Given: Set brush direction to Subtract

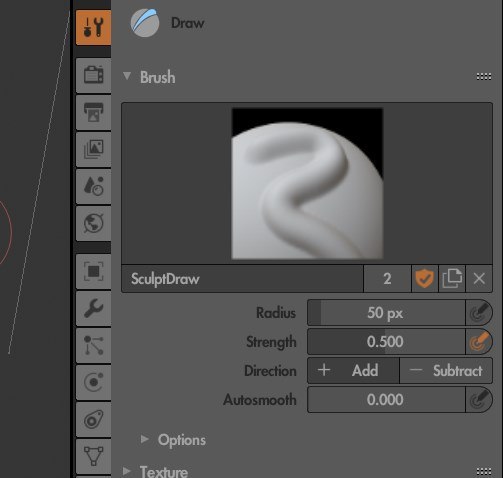Looking at the screenshot, I should tap(446, 371).
